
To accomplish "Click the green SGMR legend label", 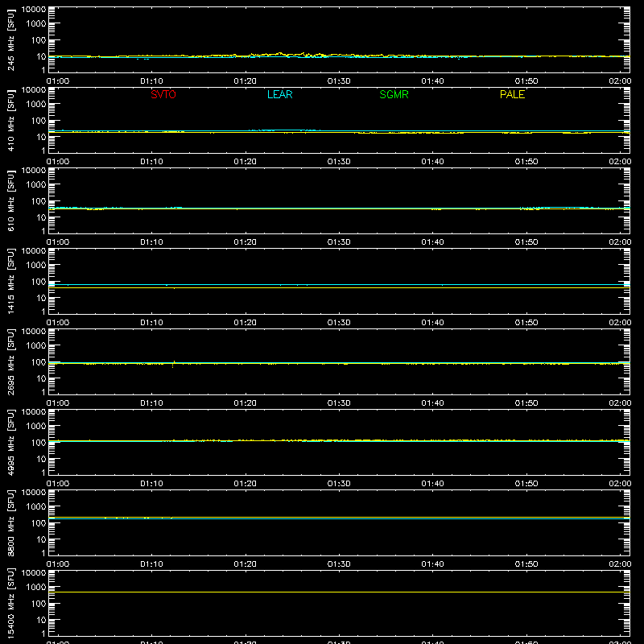I will point(394,94).
